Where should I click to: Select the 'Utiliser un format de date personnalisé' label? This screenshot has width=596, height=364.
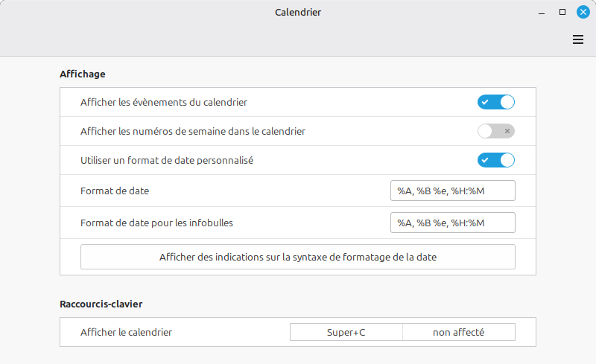pos(168,160)
